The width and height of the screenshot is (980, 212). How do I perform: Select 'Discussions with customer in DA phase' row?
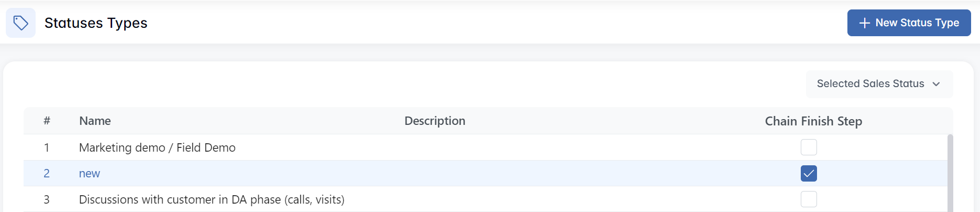pyautogui.click(x=211, y=200)
